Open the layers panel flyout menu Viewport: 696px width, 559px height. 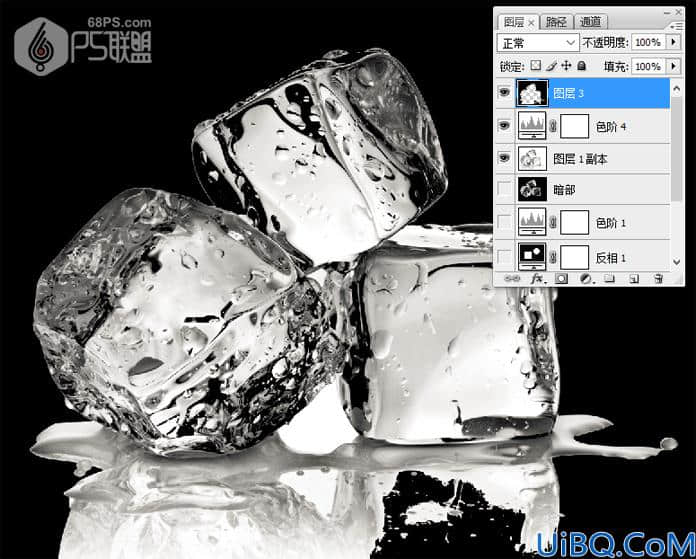pos(678,27)
